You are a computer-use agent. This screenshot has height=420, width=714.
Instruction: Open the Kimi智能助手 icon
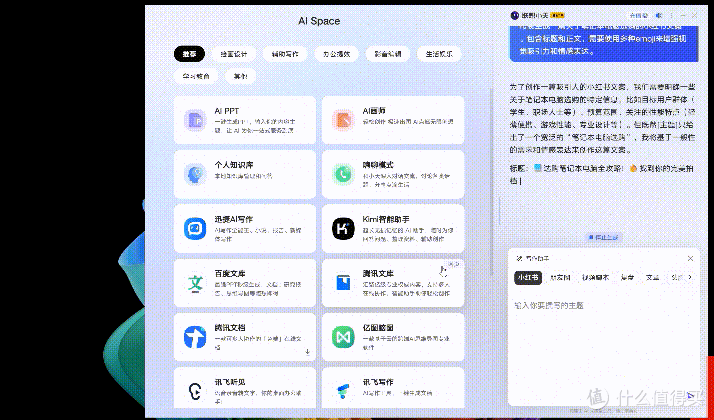[x=343, y=228]
